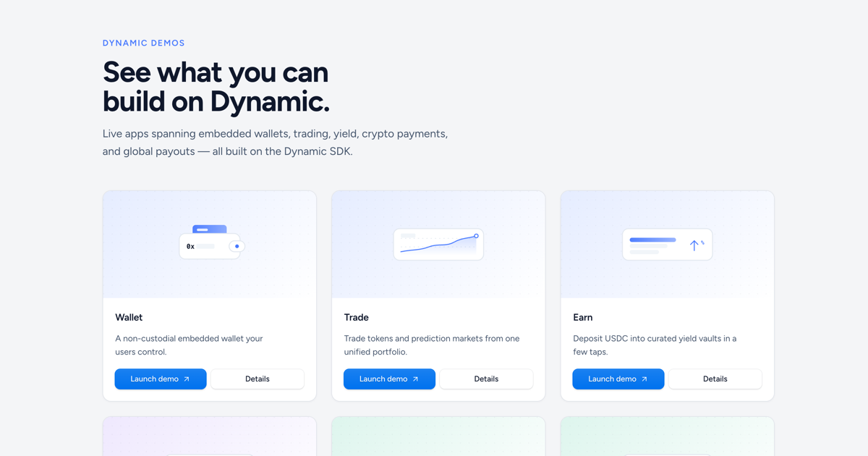Click the 'Live apps spanning embedded wallets' paragraph
868x456 pixels.
click(x=276, y=143)
